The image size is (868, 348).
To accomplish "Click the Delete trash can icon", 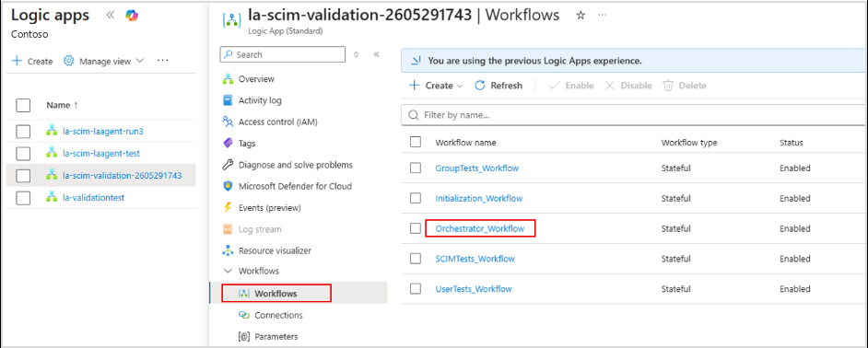I will (x=668, y=86).
